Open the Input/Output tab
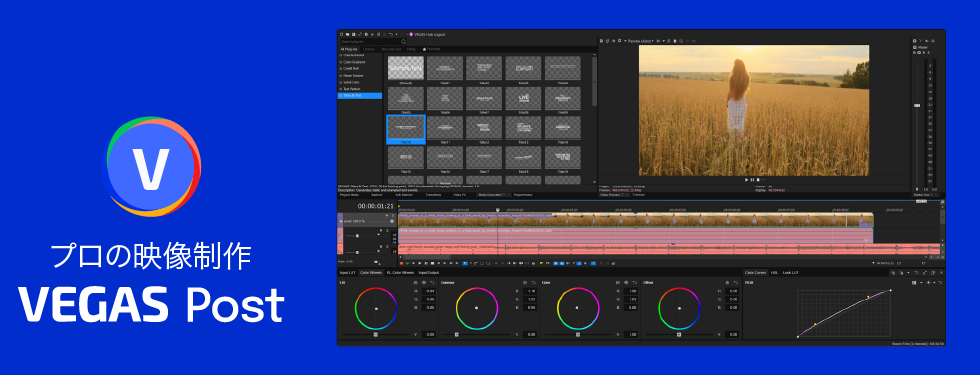 [429, 272]
